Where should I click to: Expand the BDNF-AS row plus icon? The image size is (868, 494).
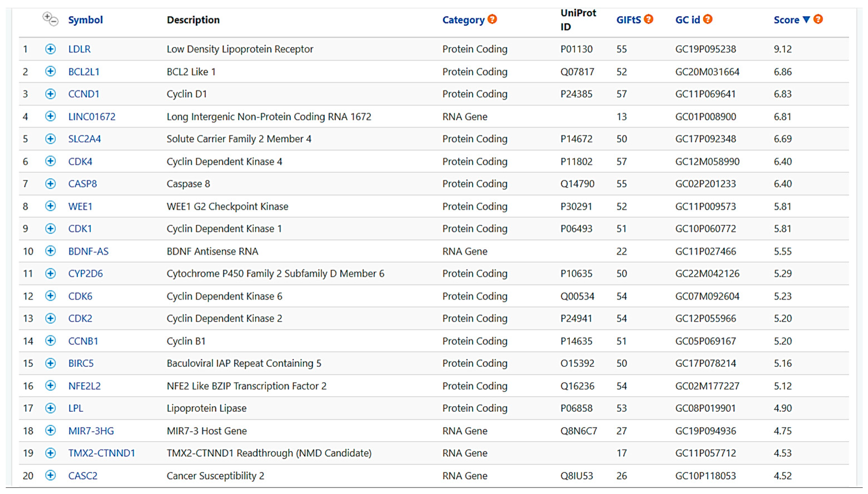(50, 251)
